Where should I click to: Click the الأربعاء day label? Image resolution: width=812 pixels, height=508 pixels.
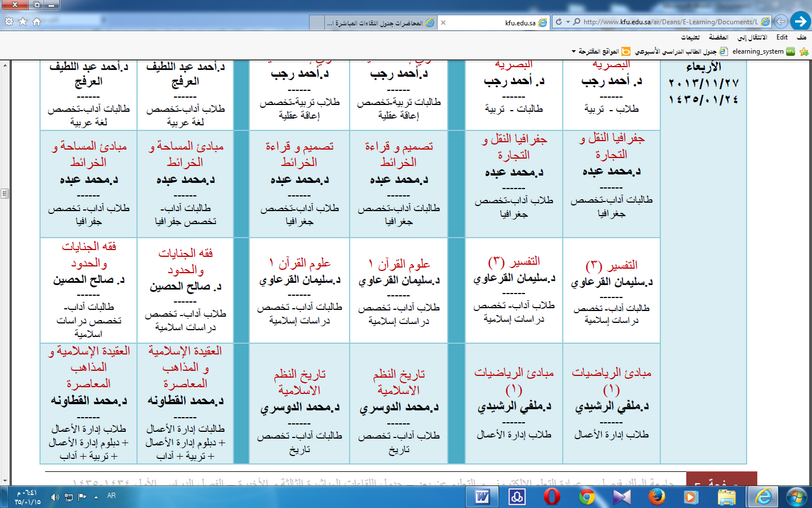point(704,67)
